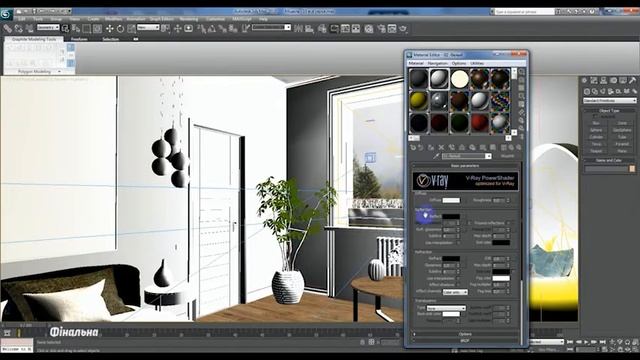
Task: Toggle Background icon beside sample slots
Action: (x=522, y=88)
